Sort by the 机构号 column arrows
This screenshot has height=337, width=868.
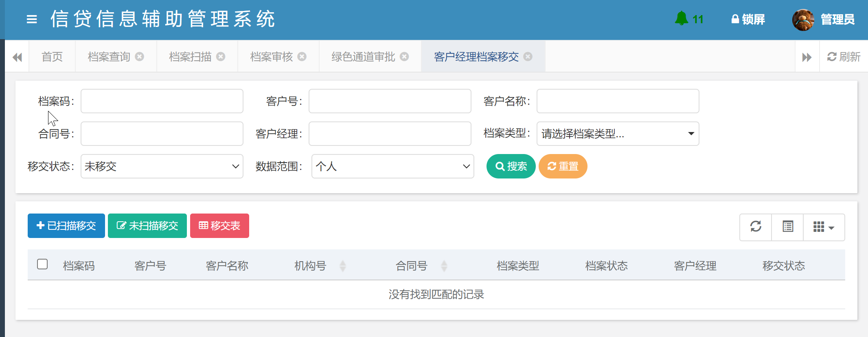343,266
